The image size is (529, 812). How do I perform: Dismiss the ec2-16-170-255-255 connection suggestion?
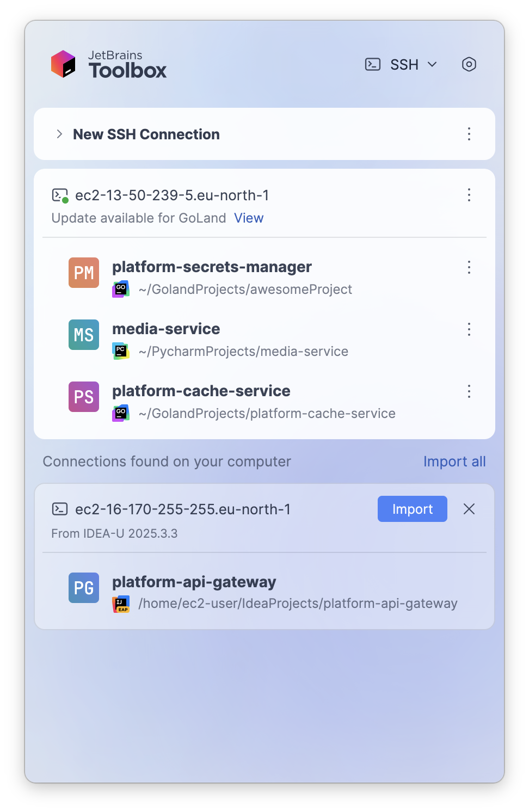[469, 509]
